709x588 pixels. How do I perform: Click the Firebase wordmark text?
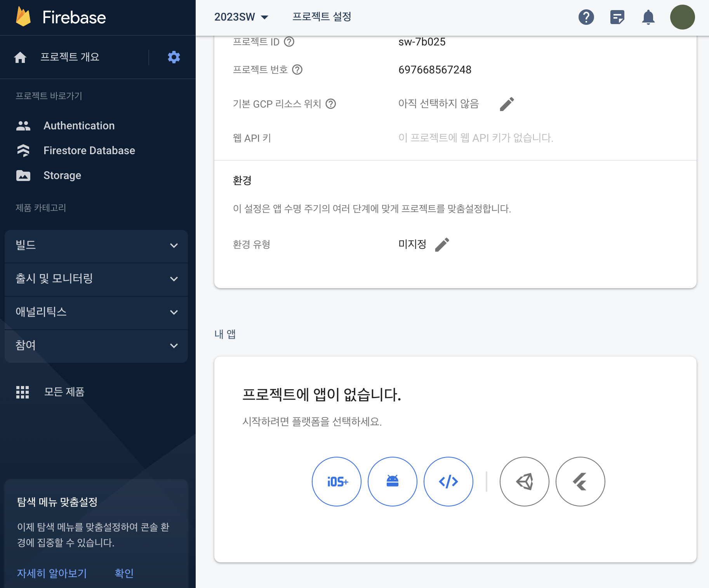pyautogui.click(x=74, y=17)
